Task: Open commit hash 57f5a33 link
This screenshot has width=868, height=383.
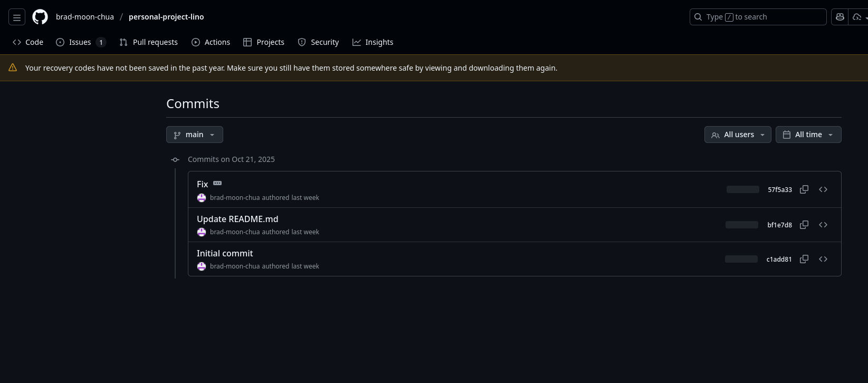Action: coord(779,189)
